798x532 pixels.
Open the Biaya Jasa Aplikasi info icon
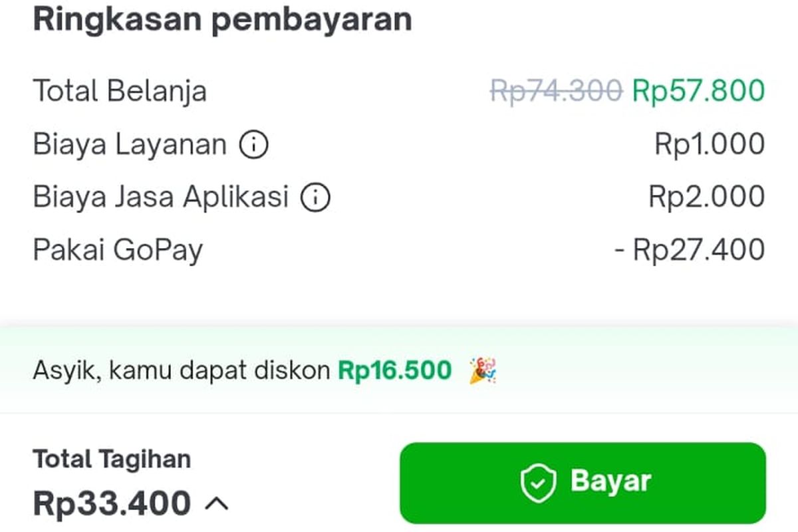315,198
